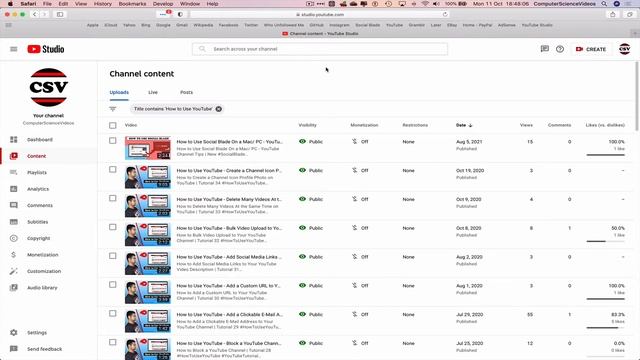The image size is (640, 360).
Task: Click Safari's share icon
Action: click(613, 14)
